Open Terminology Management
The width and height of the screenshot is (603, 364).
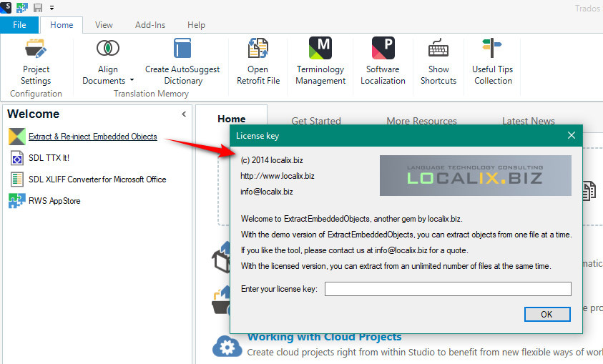tap(320, 62)
